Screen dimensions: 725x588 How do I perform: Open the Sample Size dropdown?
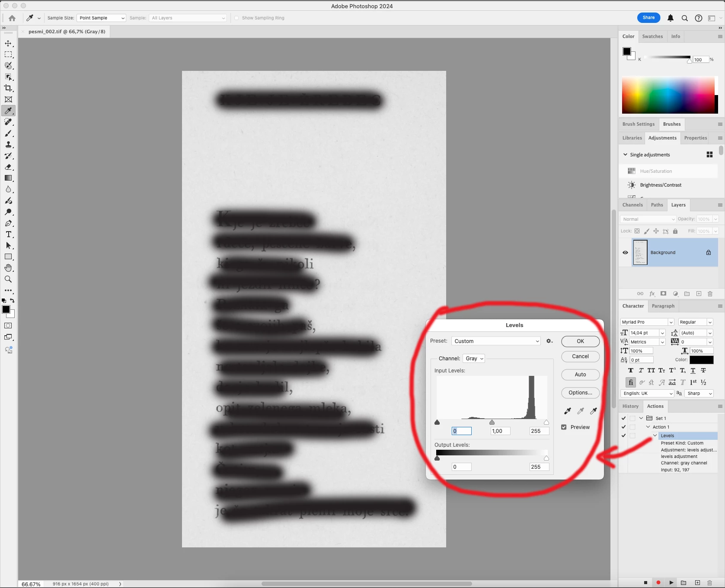pyautogui.click(x=102, y=18)
